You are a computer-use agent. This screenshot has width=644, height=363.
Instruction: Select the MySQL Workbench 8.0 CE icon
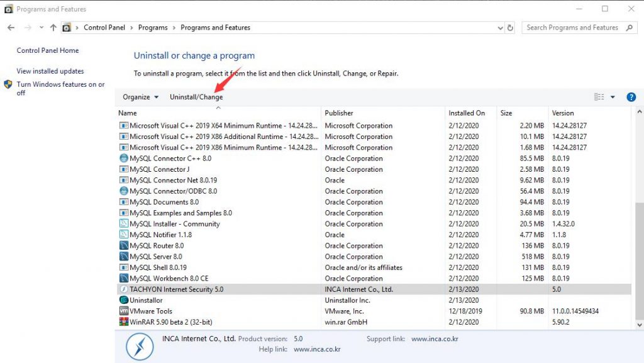tap(124, 279)
